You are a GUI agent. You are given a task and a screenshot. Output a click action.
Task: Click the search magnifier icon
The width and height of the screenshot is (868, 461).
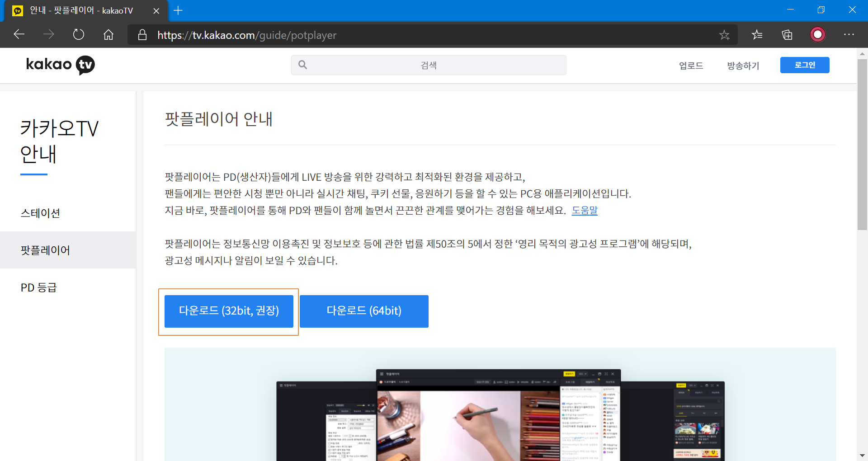coord(303,65)
